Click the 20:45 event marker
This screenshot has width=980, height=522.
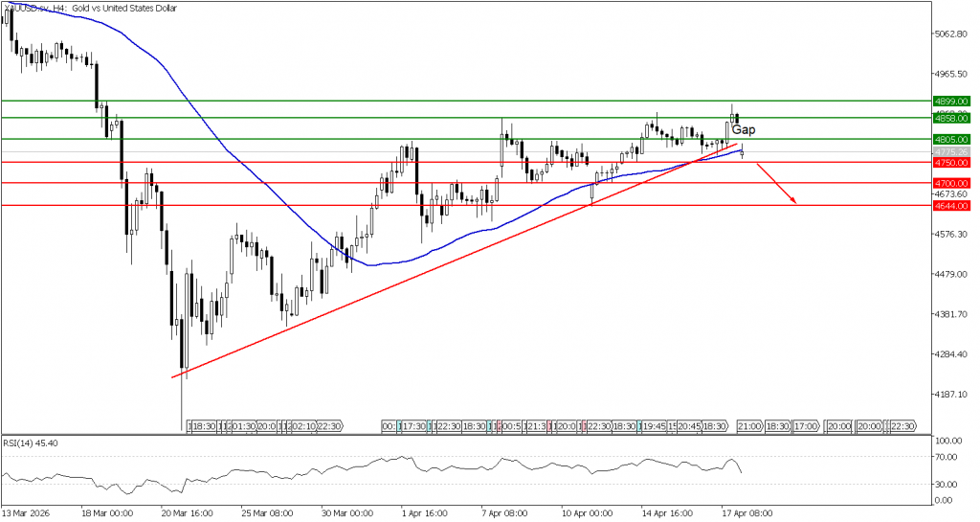click(x=691, y=425)
